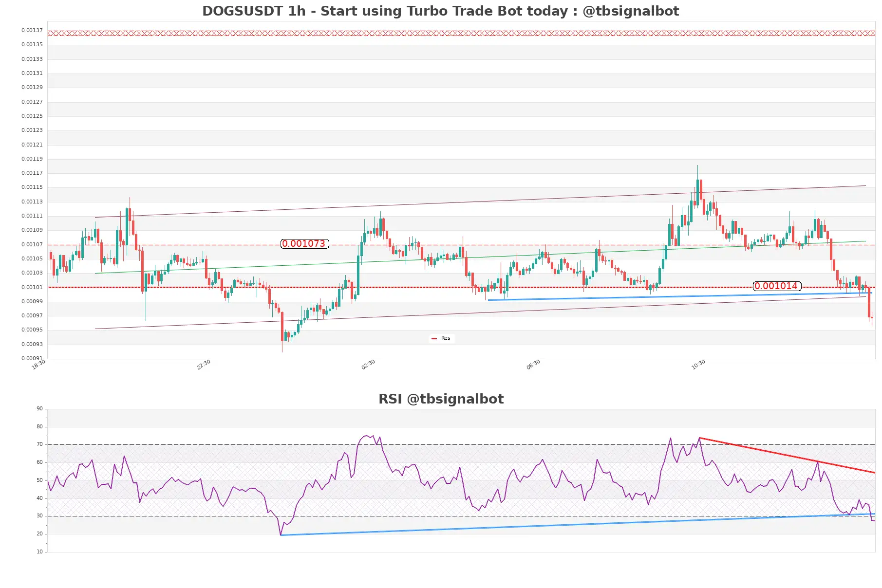
Task: Click the RSI axis value 90
Action: (39, 408)
